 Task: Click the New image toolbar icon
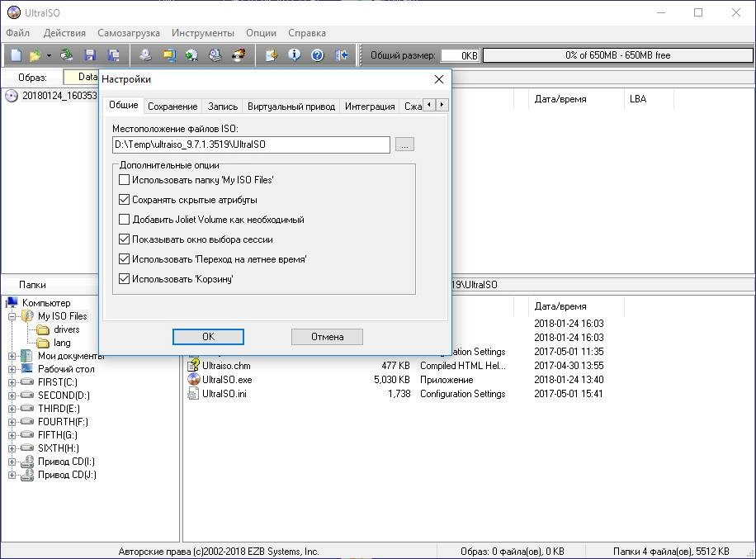pyautogui.click(x=17, y=55)
